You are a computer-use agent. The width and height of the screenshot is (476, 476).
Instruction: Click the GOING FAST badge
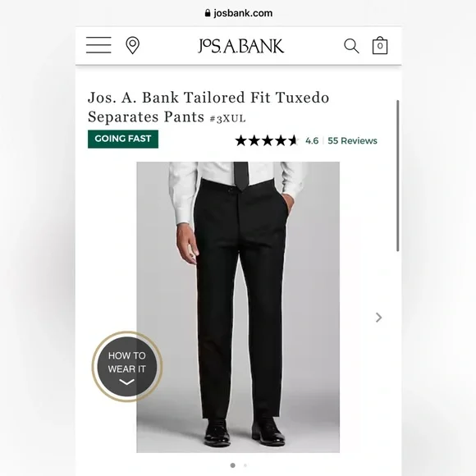point(123,139)
